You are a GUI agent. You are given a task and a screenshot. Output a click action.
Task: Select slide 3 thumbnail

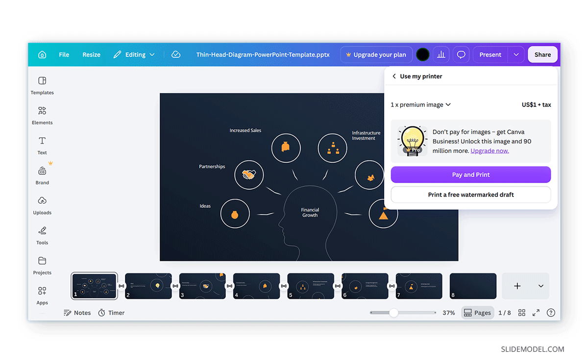point(202,286)
